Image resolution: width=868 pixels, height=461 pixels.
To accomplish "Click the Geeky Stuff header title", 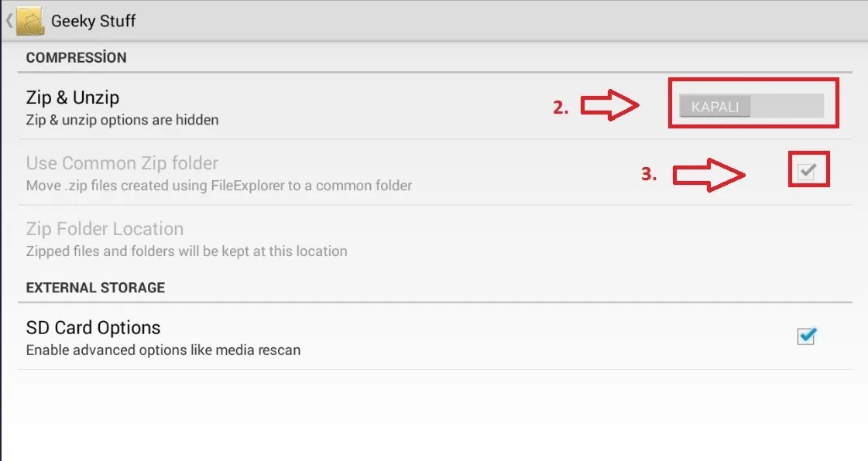I will 93,21.
